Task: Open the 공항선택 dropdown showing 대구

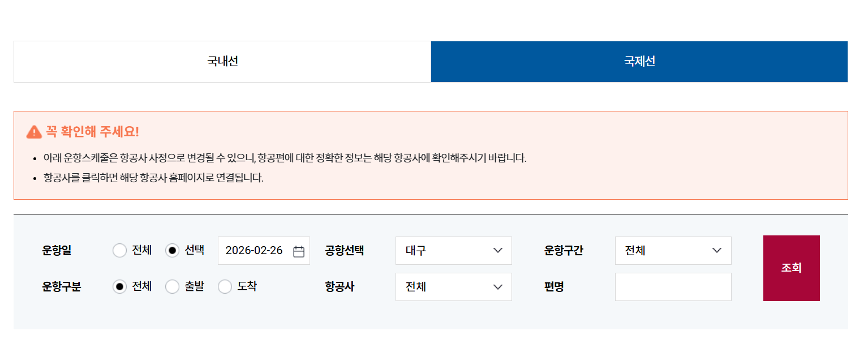Action: [x=454, y=251]
